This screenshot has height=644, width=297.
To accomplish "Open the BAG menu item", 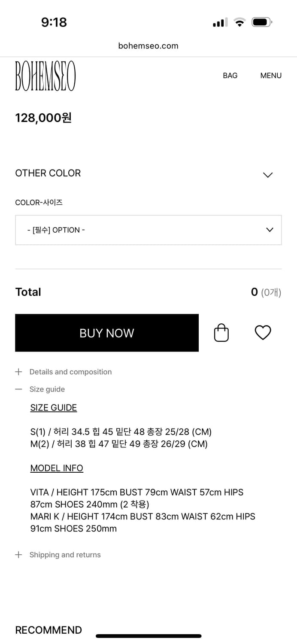I will [230, 76].
